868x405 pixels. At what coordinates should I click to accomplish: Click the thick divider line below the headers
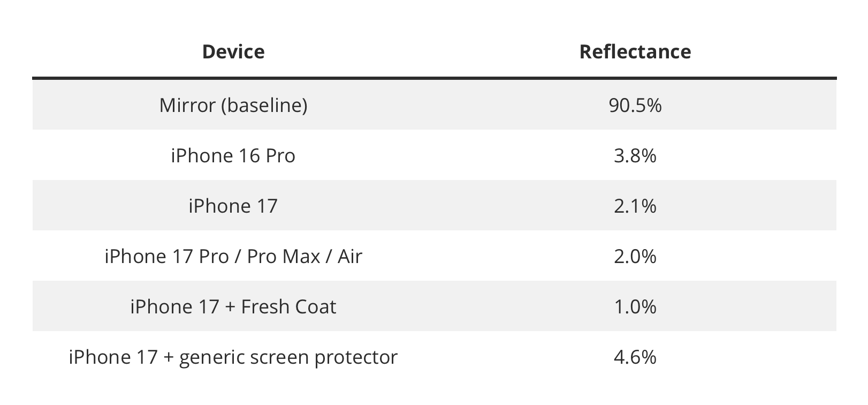[434, 79]
